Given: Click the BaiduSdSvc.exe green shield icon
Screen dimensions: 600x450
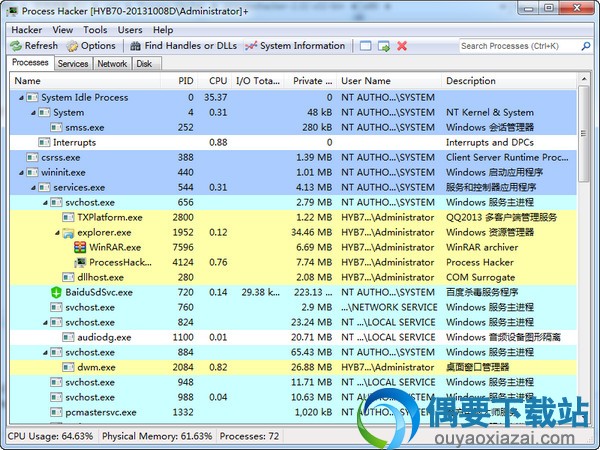Looking at the screenshot, I should (x=56, y=292).
